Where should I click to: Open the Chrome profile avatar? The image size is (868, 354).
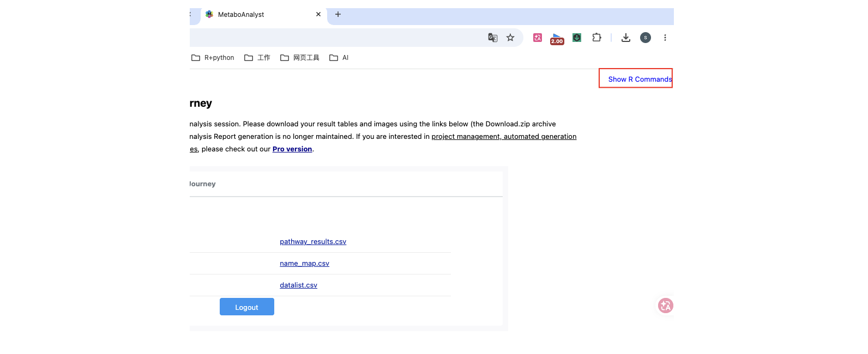tap(646, 38)
